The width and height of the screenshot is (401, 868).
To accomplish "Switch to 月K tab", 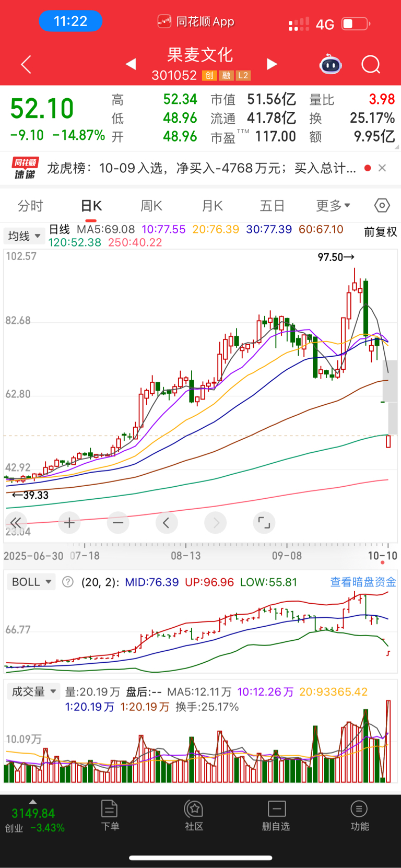I will pos(213,206).
